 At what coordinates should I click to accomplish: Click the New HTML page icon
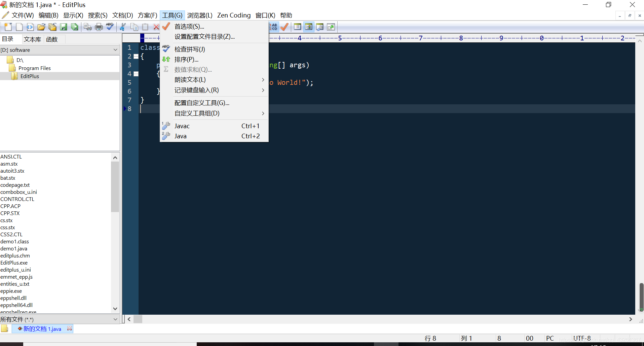pos(30,27)
